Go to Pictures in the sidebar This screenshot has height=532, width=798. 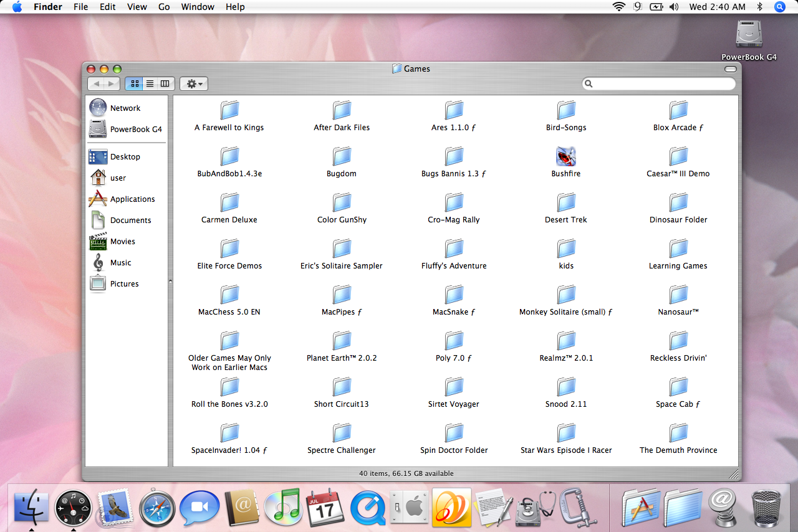point(127,283)
